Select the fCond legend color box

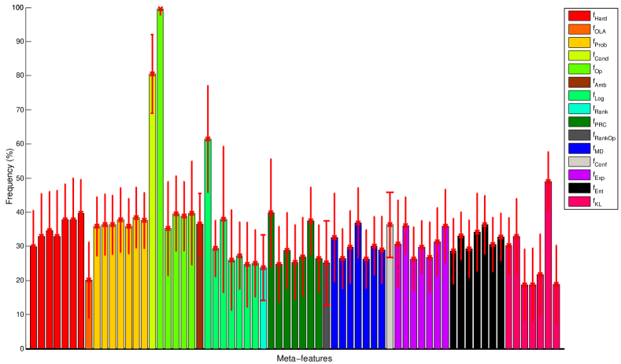(x=579, y=56)
